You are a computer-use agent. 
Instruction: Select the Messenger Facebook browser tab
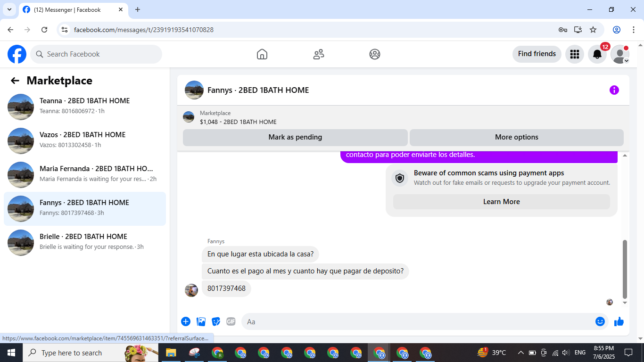[x=73, y=9]
